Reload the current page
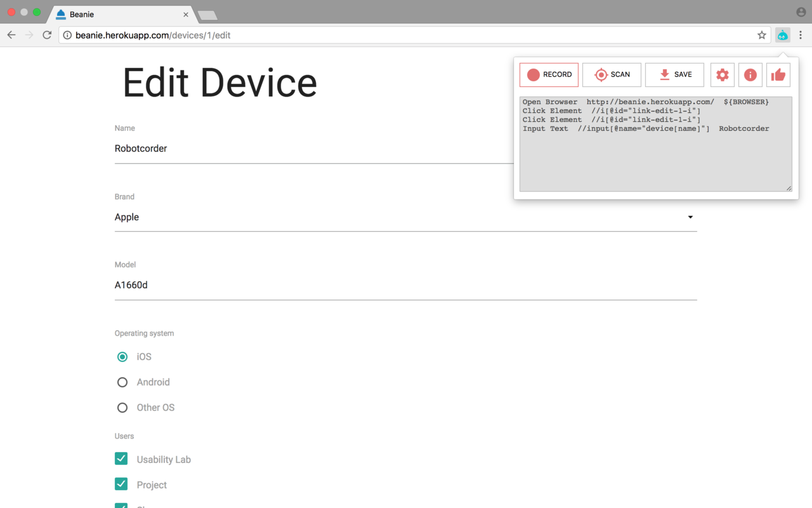The height and width of the screenshot is (508, 812). point(47,35)
